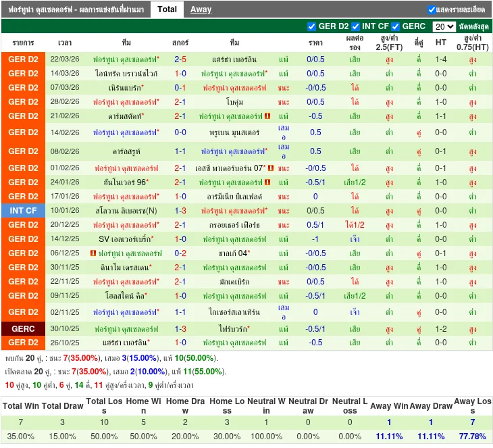
Task: Open the 1-3 score of the 30/10/25 match
Action: point(180,329)
